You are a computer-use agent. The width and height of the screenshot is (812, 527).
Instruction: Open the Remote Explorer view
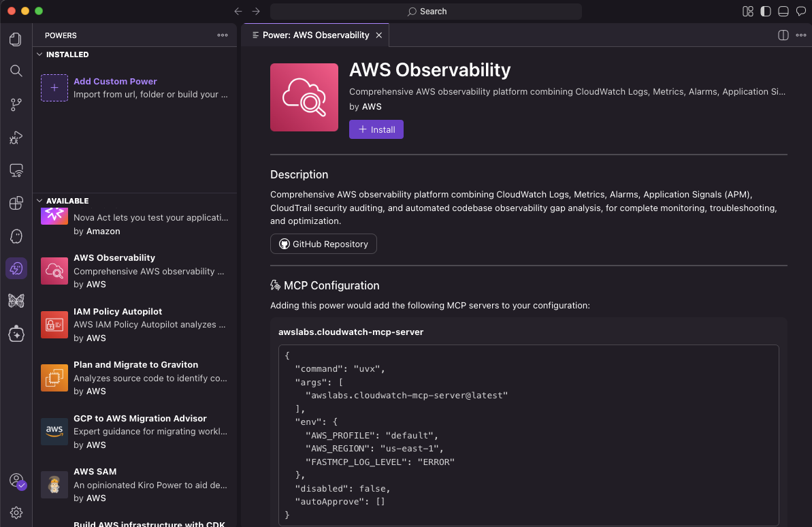16,170
